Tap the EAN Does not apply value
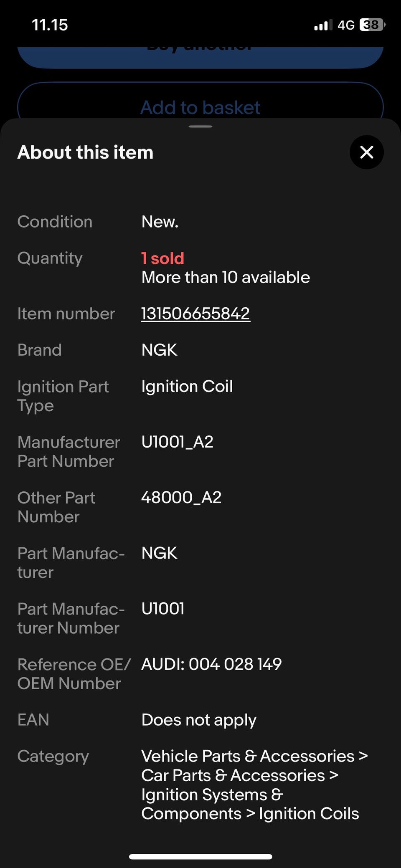The image size is (401, 868). (199, 720)
